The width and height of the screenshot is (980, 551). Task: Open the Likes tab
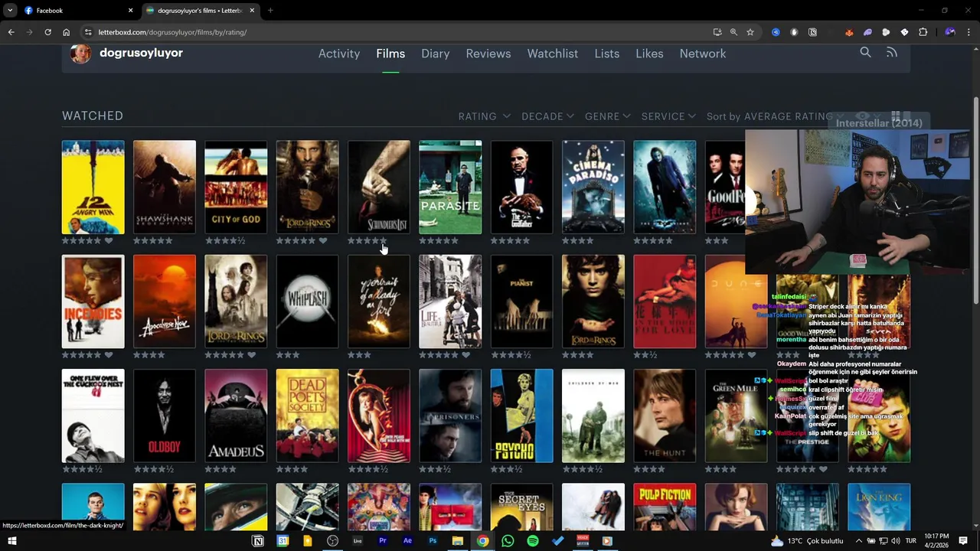[649, 54]
